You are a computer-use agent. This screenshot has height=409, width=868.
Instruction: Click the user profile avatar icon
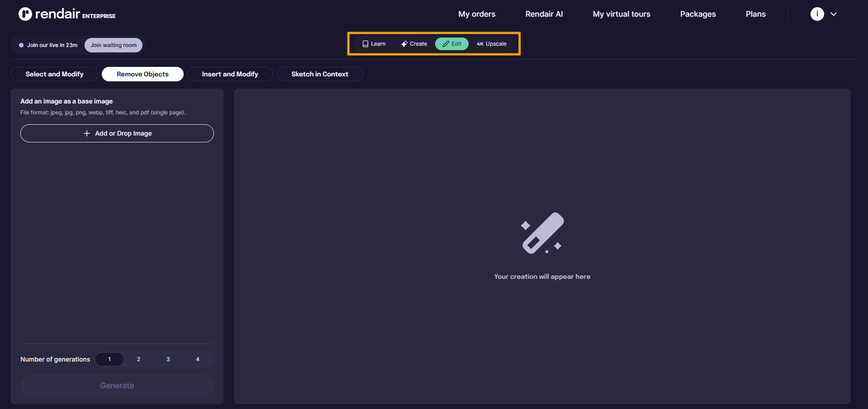[x=817, y=14]
